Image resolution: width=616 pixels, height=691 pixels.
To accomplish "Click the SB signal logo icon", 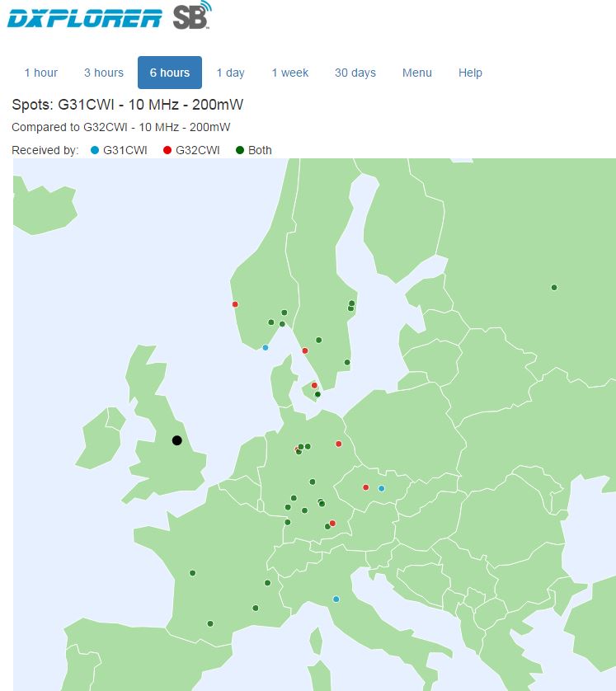I will (x=192, y=16).
